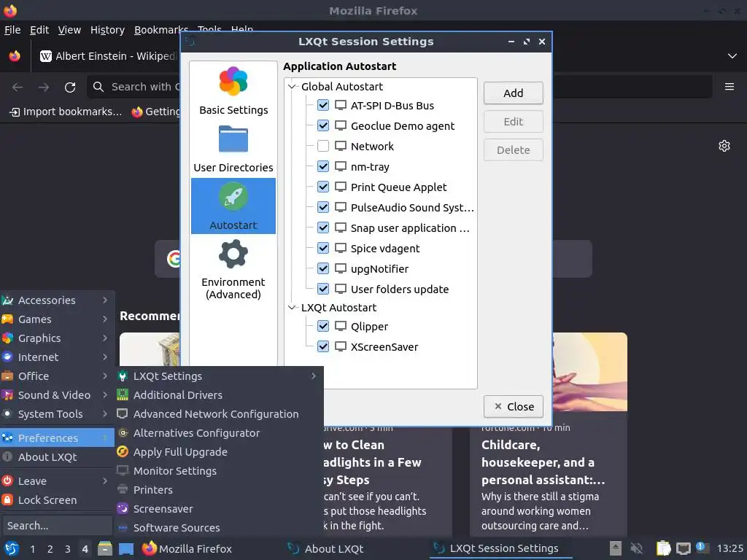Screen dimensions: 747x560
Task: Open the Leave submenu
Action: point(57,481)
